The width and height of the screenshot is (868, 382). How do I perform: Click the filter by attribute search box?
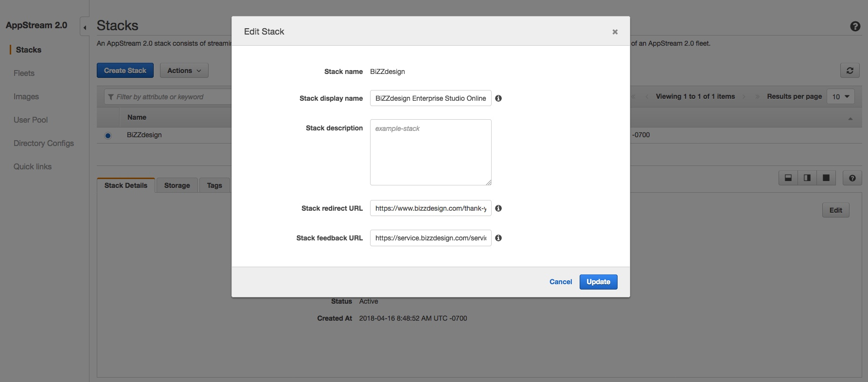[x=168, y=97]
